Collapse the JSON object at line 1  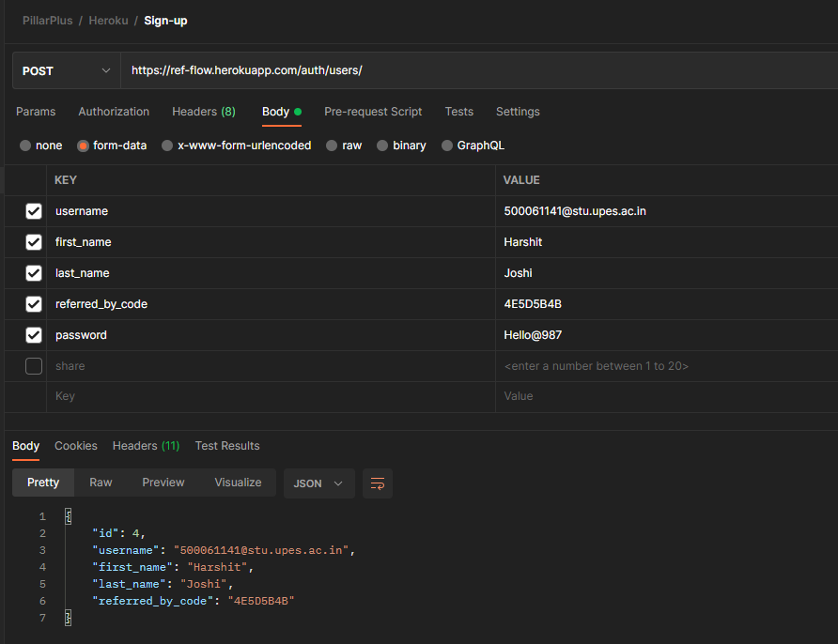[68, 516]
